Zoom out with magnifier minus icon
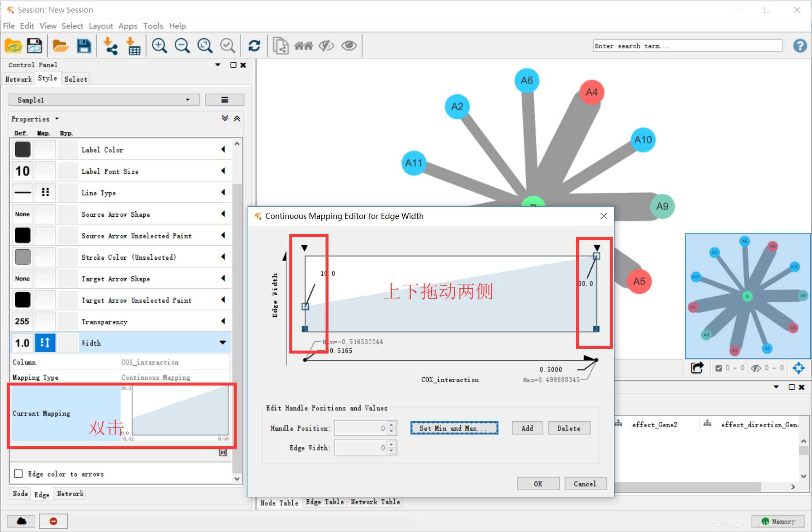 click(x=182, y=45)
